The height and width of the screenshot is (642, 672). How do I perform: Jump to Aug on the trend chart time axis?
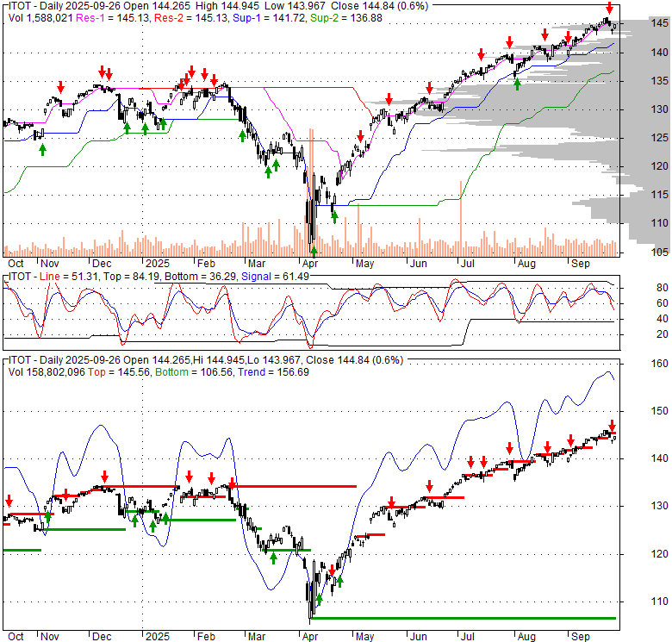[x=526, y=637]
